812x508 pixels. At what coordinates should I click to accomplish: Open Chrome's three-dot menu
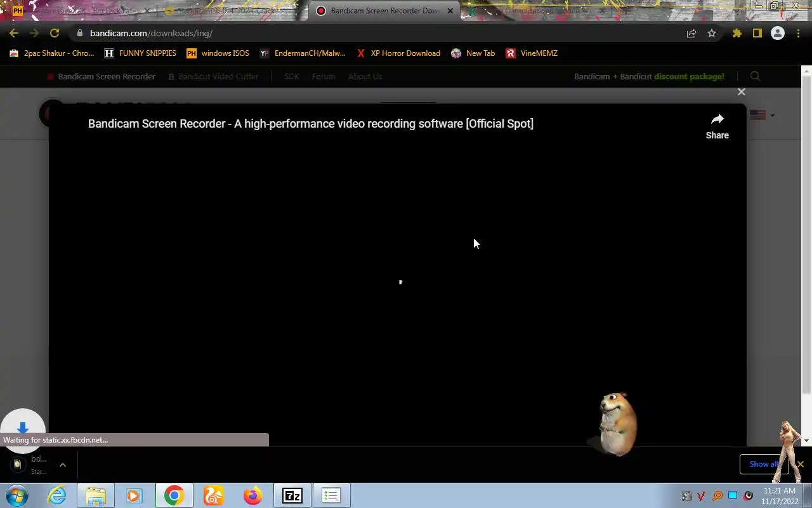coord(798,33)
